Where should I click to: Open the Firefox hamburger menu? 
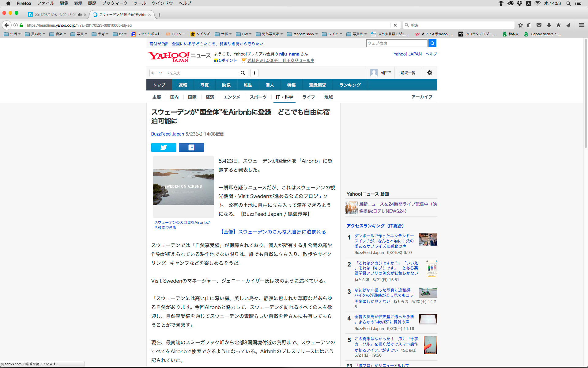click(x=581, y=25)
